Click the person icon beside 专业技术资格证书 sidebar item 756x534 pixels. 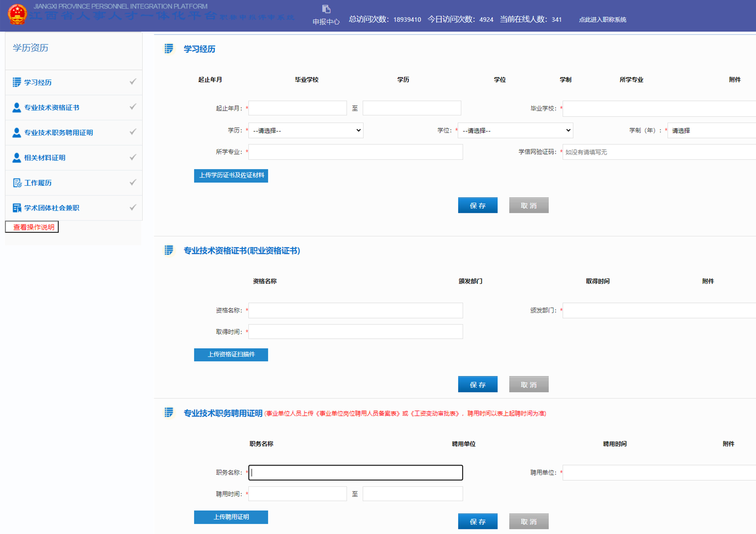click(16, 108)
